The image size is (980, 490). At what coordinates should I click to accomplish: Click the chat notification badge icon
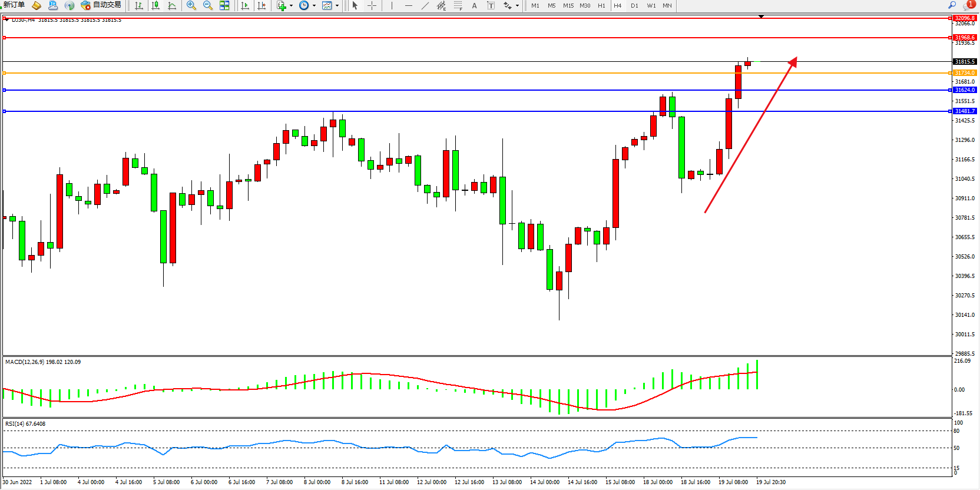969,5
